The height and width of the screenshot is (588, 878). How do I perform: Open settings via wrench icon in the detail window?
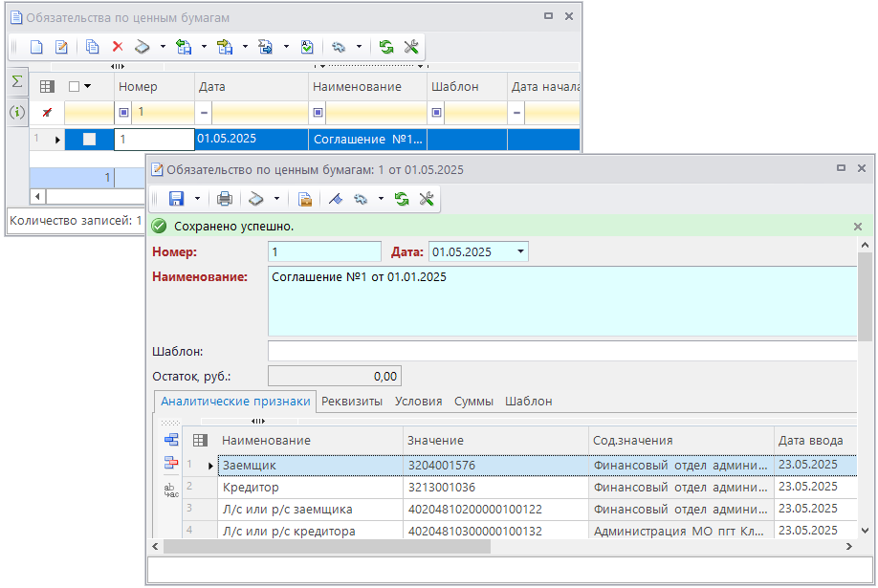pyautogui.click(x=428, y=199)
